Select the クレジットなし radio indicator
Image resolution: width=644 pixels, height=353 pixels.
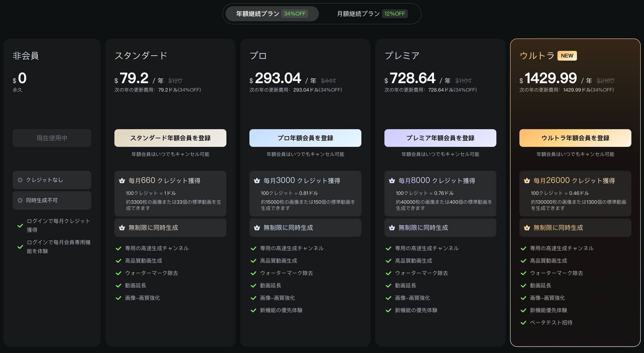coord(20,180)
